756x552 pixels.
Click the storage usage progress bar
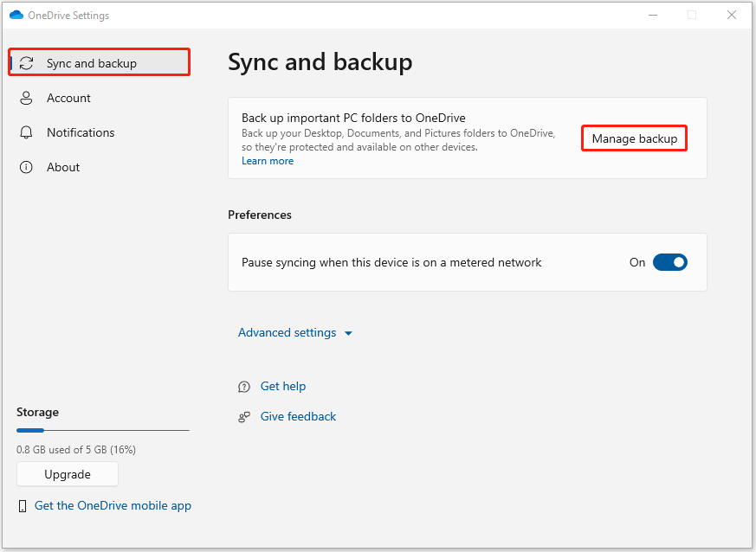[x=103, y=430]
